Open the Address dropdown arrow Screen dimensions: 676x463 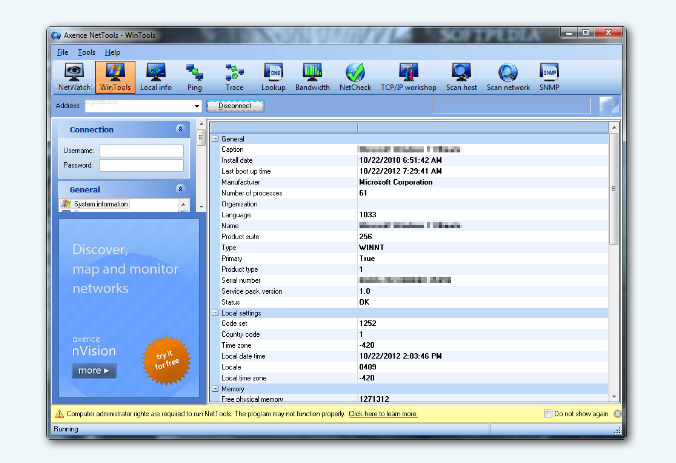(x=197, y=106)
